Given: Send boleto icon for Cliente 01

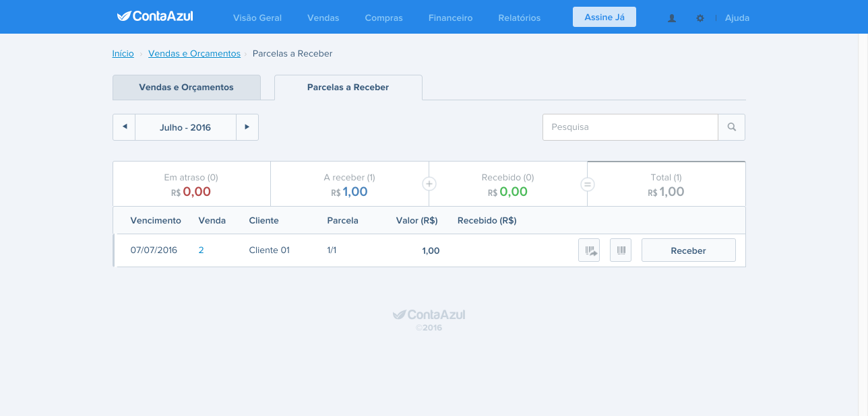Looking at the screenshot, I should [589, 250].
